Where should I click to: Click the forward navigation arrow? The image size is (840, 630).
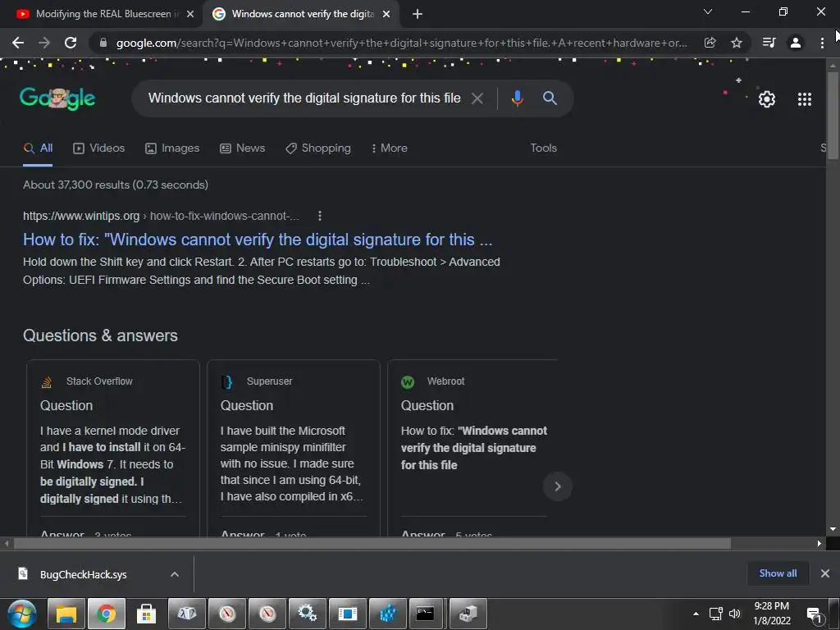point(44,43)
